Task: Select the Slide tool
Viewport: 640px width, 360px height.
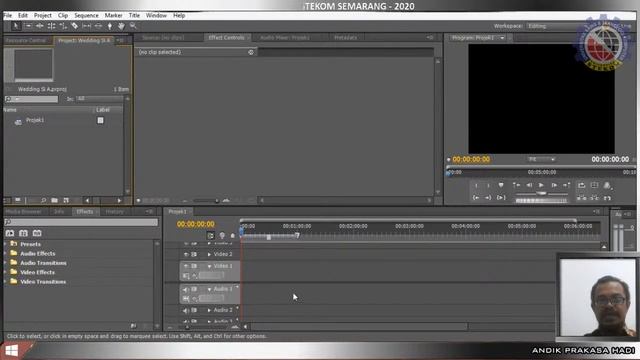Action: pyautogui.click(x=98, y=26)
